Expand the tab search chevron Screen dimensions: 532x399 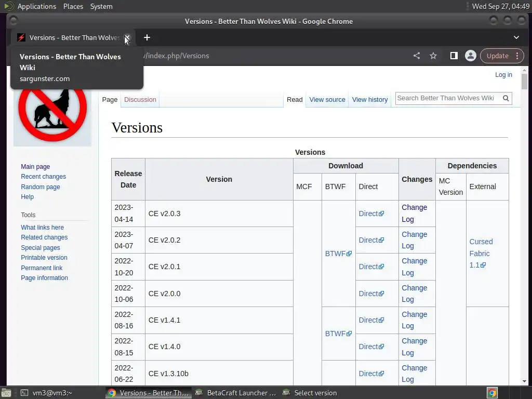pyautogui.click(x=516, y=37)
